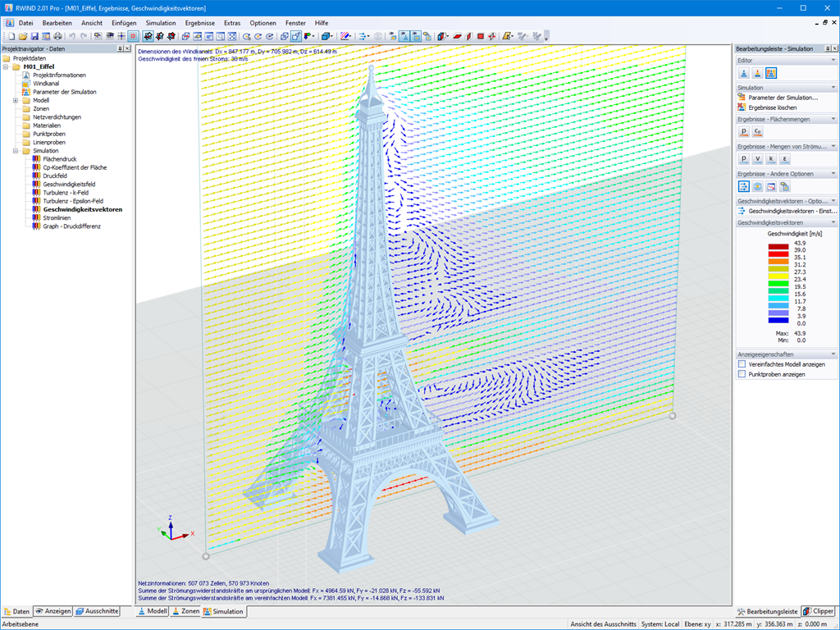Close the Projektnavigator panel

(127, 48)
